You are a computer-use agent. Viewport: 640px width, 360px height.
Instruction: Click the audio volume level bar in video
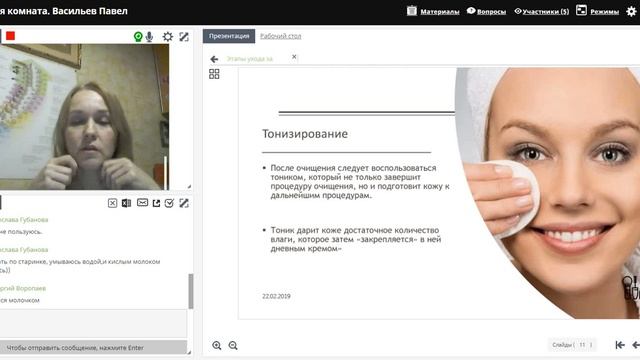[166, 173]
